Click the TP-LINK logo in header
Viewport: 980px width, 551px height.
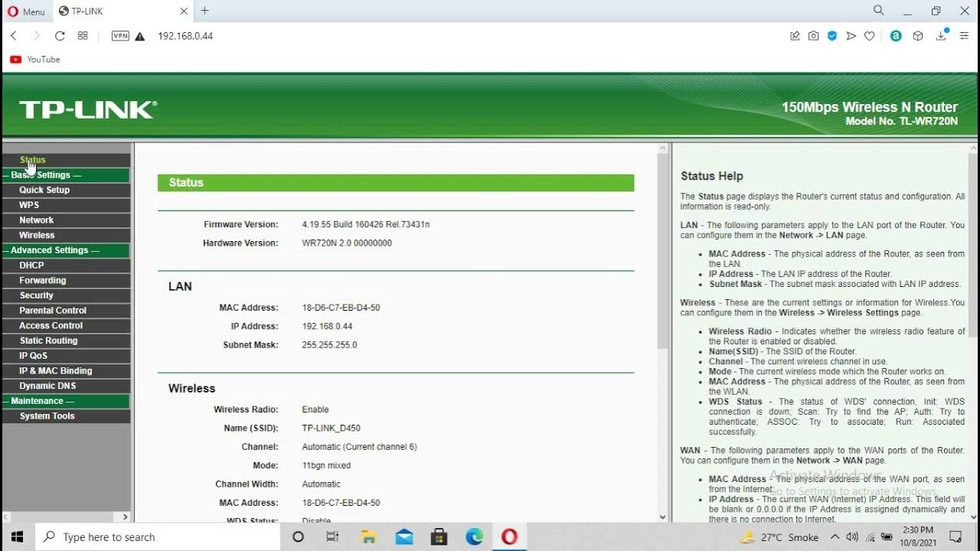coord(88,109)
